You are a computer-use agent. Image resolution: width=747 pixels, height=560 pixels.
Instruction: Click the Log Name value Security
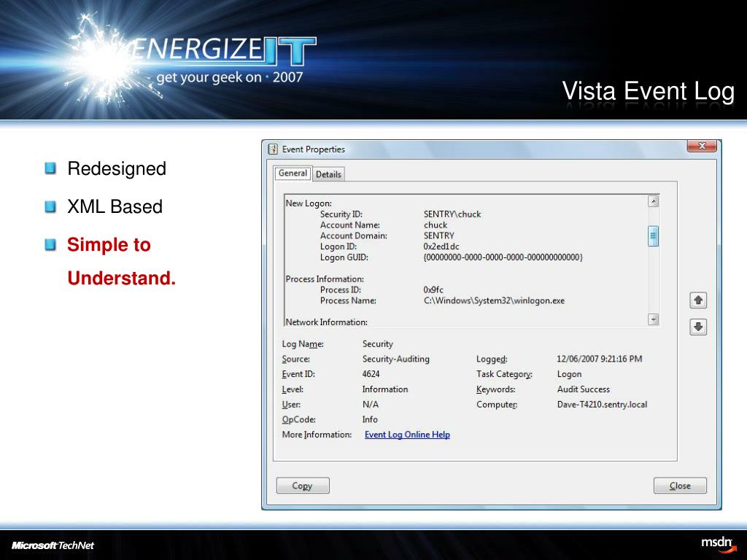pyautogui.click(x=378, y=344)
